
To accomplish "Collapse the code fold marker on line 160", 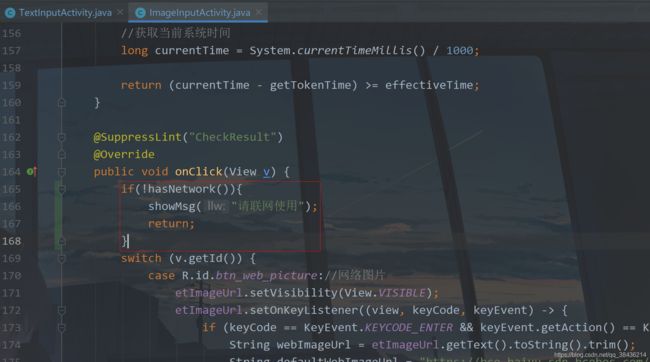I will 62,102.
